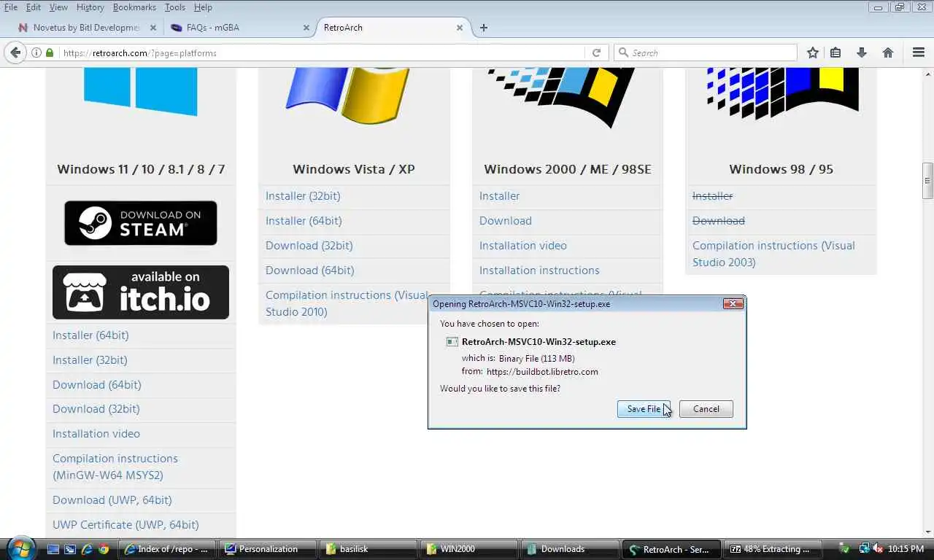This screenshot has height=560, width=934.
Task: Bookmark this page with the star icon
Action: tap(812, 52)
